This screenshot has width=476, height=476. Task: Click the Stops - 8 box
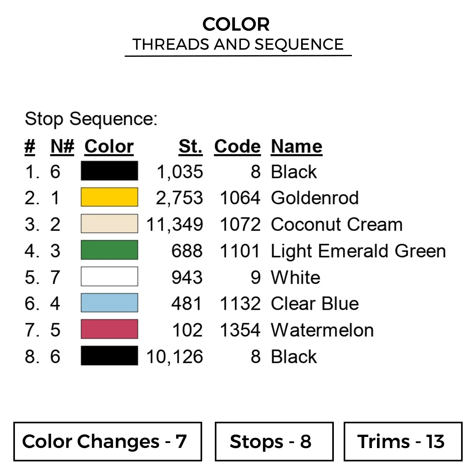pyautogui.click(x=274, y=441)
